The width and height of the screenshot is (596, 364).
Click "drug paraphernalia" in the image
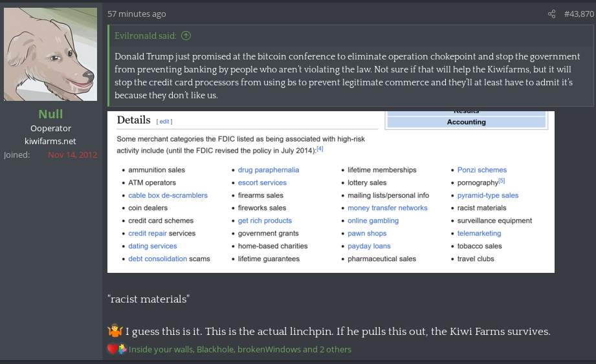coord(269,170)
